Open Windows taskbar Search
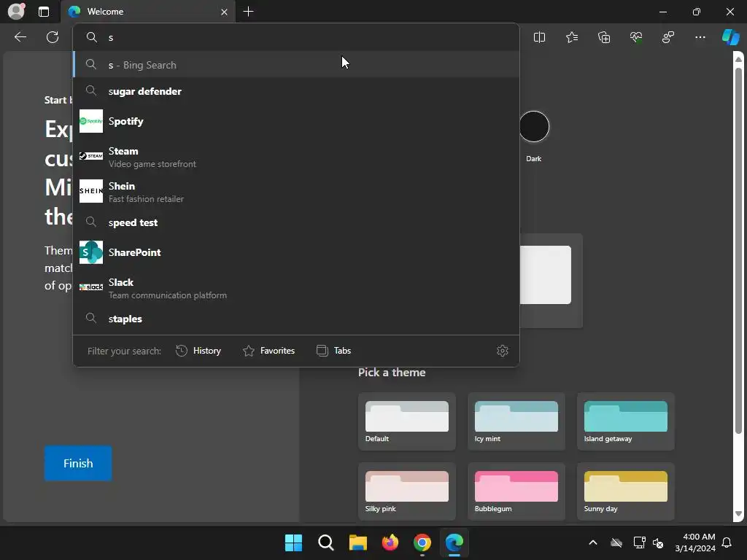747x560 pixels. [326, 542]
